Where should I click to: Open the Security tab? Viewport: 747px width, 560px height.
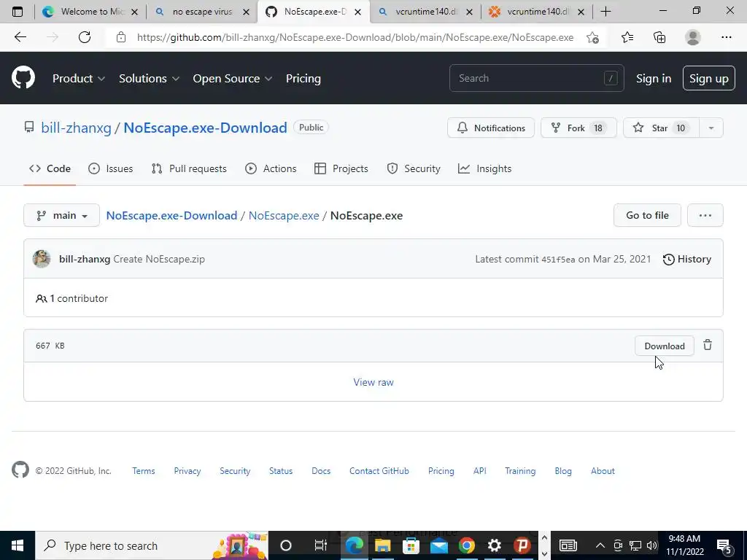[x=414, y=168]
